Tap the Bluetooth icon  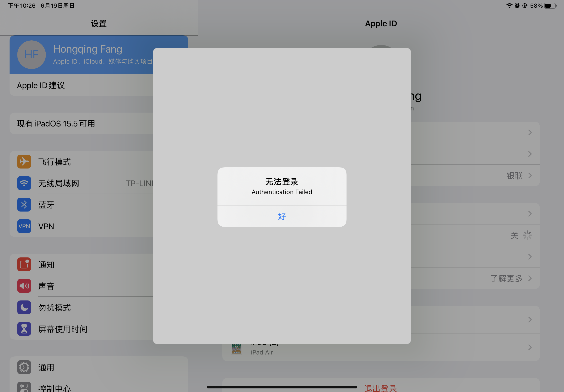24,205
